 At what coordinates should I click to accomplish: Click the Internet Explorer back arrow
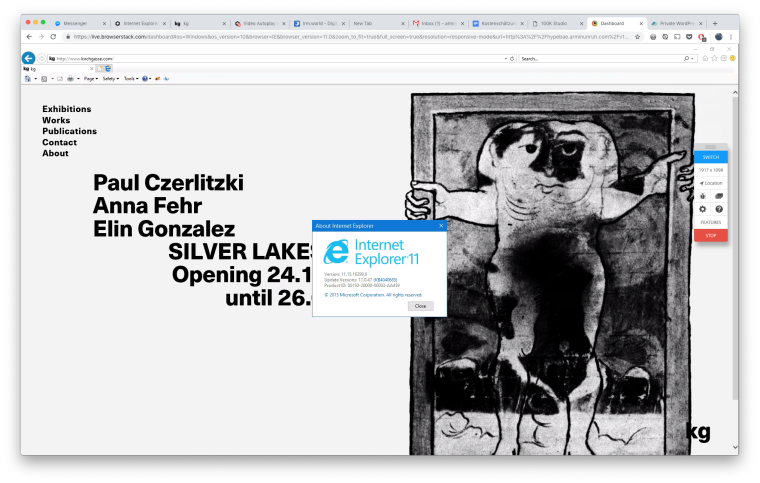pyautogui.click(x=28, y=59)
